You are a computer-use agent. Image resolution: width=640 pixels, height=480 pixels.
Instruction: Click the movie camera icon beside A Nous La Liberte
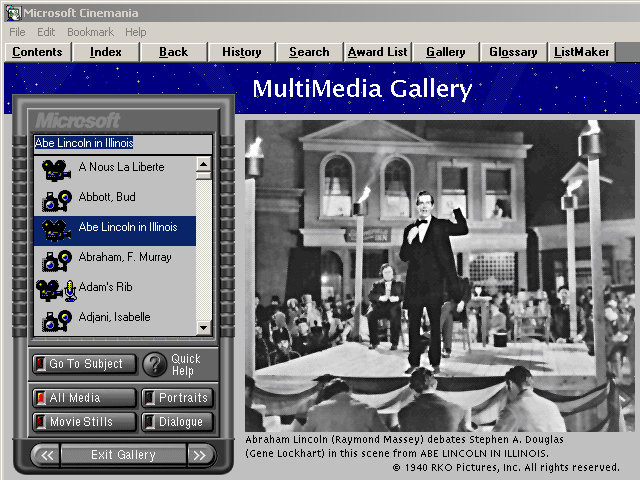pyautogui.click(x=56, y=170)
